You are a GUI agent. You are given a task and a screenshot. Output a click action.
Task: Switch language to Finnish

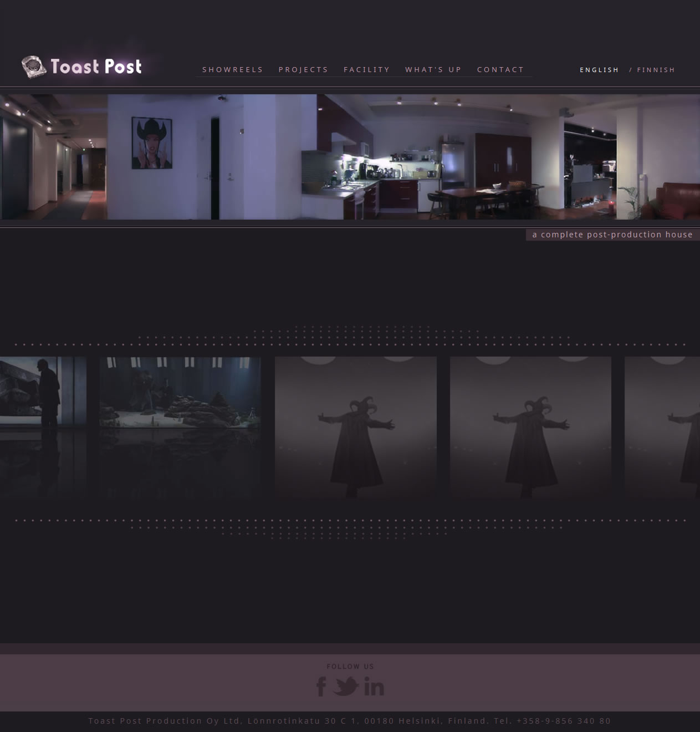tap(656, 70)
